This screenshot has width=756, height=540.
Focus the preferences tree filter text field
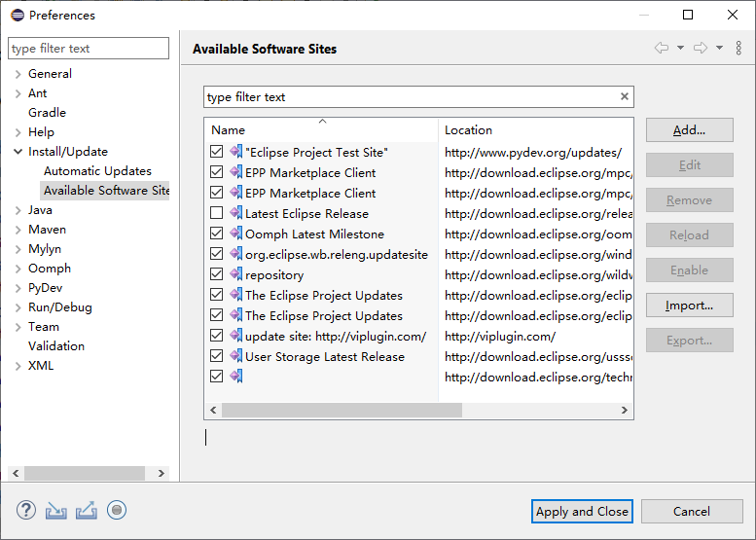pos(88,49)
